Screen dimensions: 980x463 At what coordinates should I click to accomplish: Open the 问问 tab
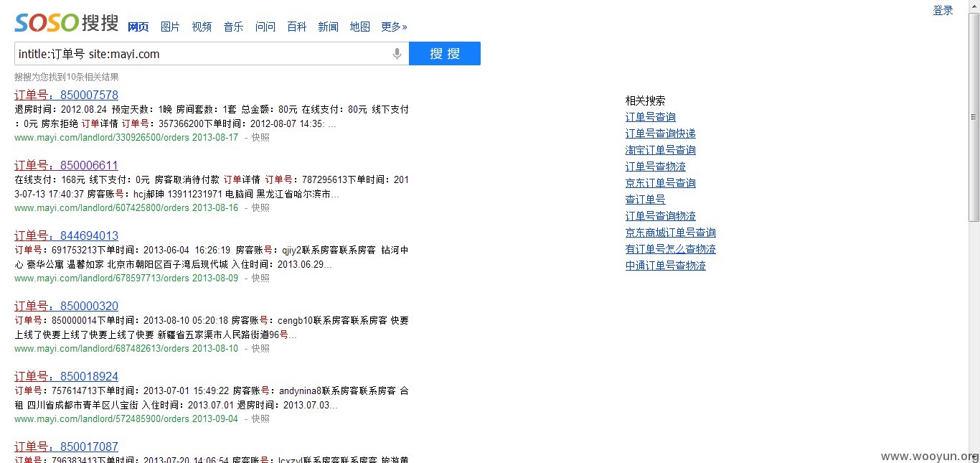(x=265, y=27)
